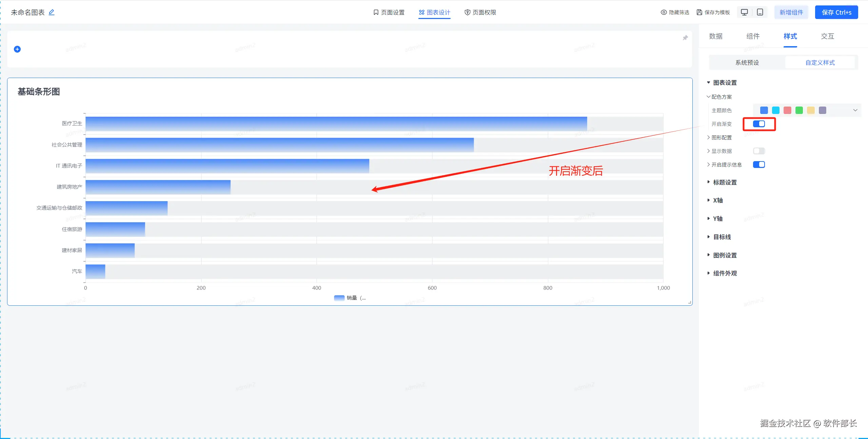Turn off the 开启提示信息 toggle
The height and width of the screenshot is (439, 868).
point(759,165)
